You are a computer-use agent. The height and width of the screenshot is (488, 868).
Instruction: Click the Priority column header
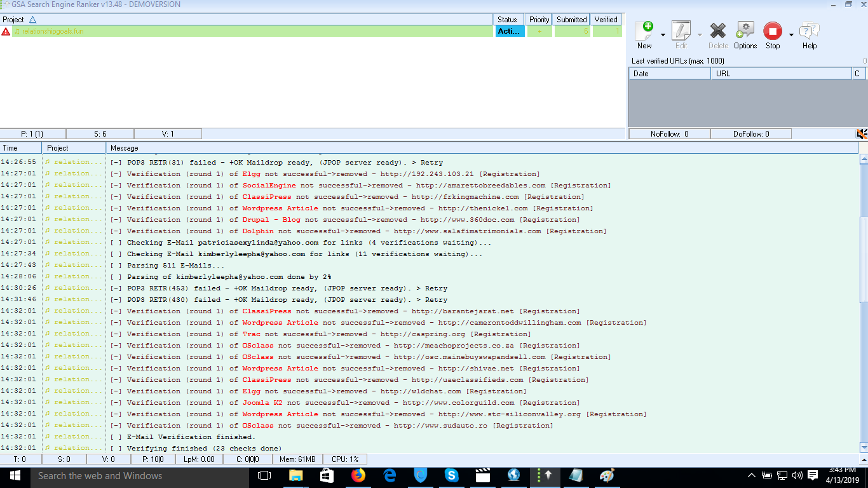click(539, 20)
